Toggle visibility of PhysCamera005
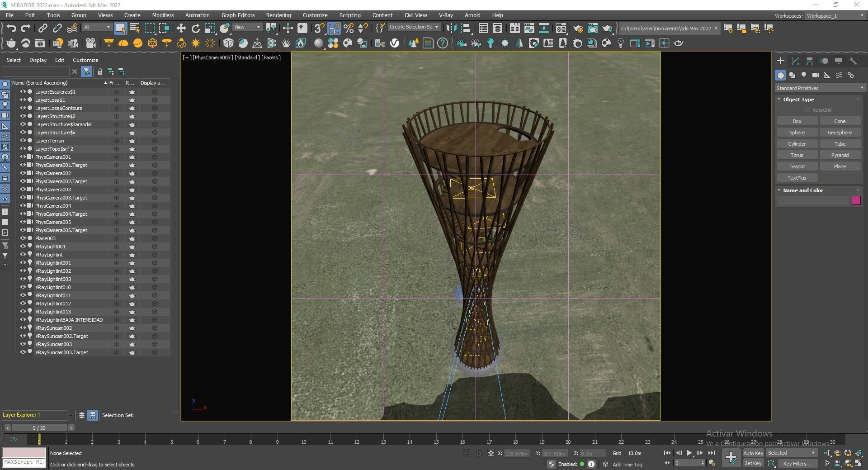Image resolution: width=868 pixels, height=470 pixels. (23, 222)
